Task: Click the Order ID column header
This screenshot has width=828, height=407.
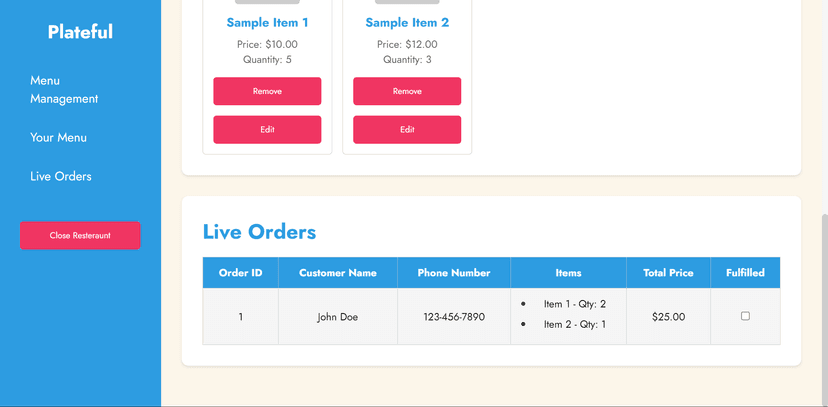Action: tap(241, 273)
